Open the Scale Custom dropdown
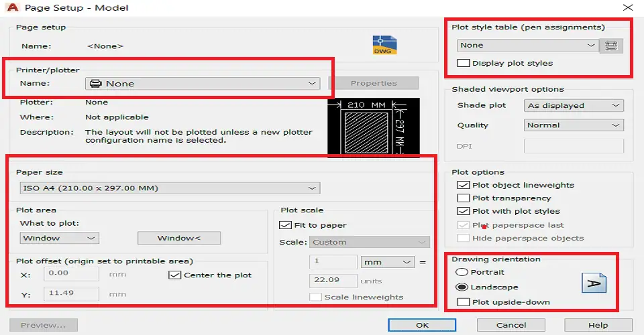The width and height of the screenshot is (644, 335). click(370, 242)
